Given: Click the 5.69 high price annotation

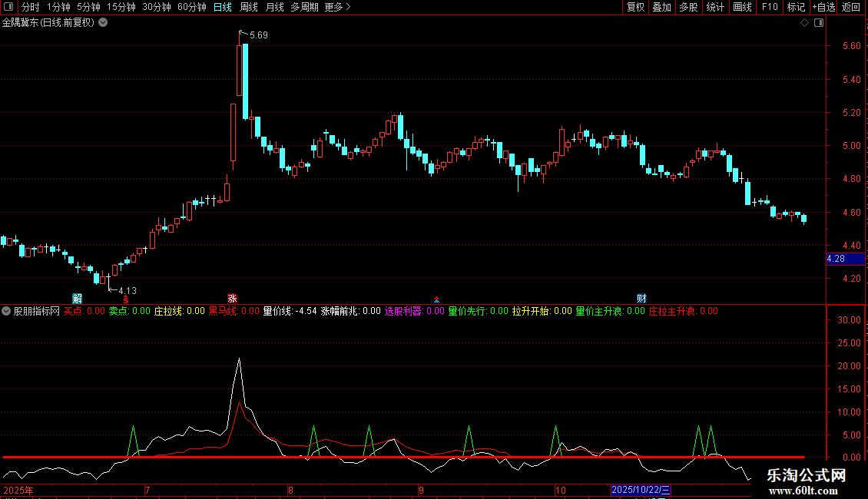Looking at the screenshot, I should 259,35.
